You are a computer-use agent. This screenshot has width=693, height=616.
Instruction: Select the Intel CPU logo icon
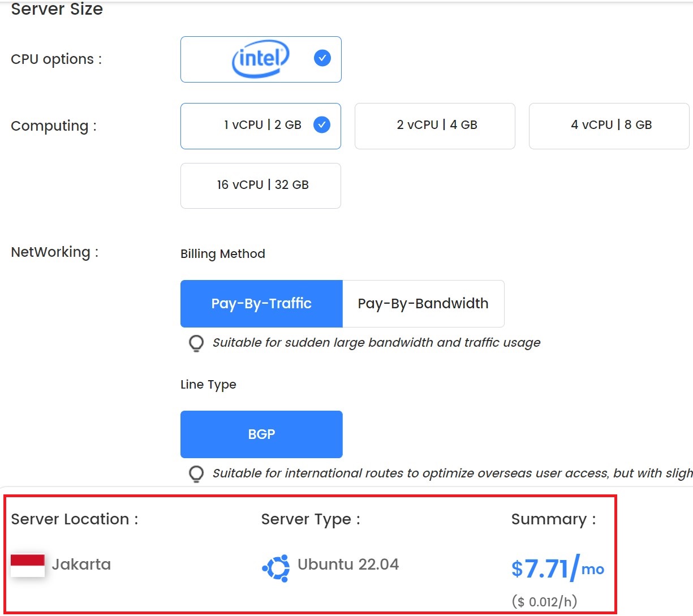[260, 58]
